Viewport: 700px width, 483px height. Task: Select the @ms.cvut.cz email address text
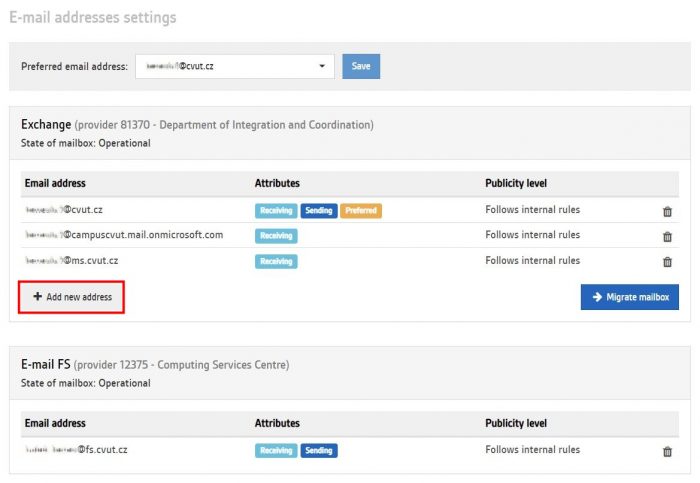pyautogui.click(x=71, y=260)
